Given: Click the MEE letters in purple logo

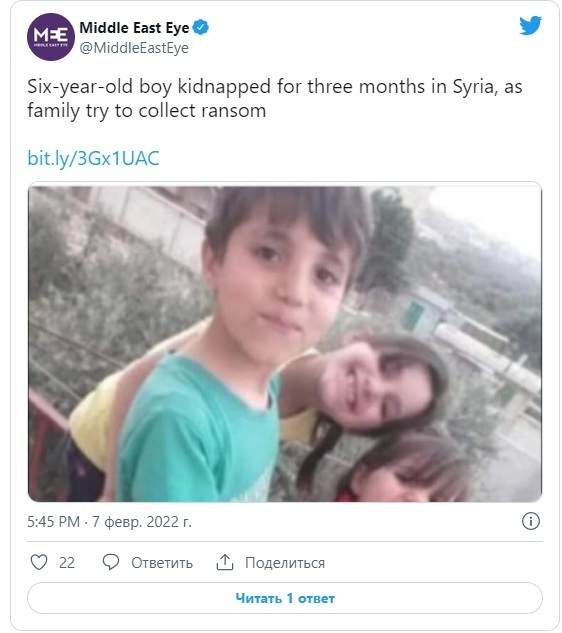Looking at the screenshot, I should click(x=51, y=35).
